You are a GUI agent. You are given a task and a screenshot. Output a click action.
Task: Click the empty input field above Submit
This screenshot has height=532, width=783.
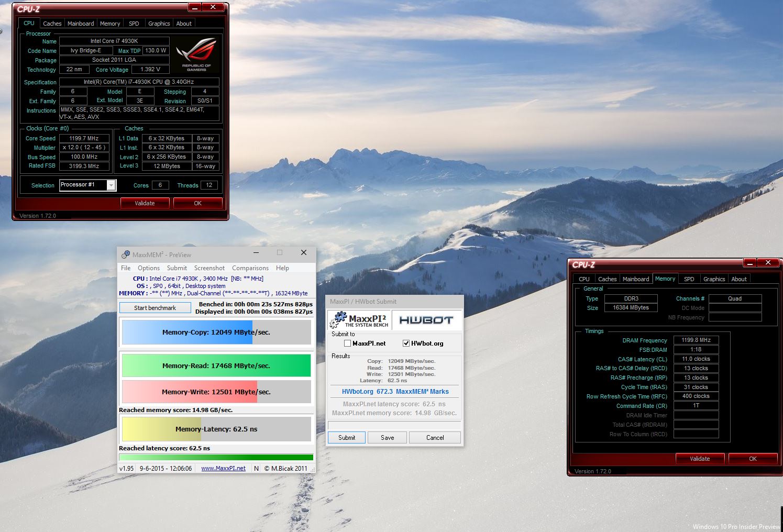click(394, 425)
